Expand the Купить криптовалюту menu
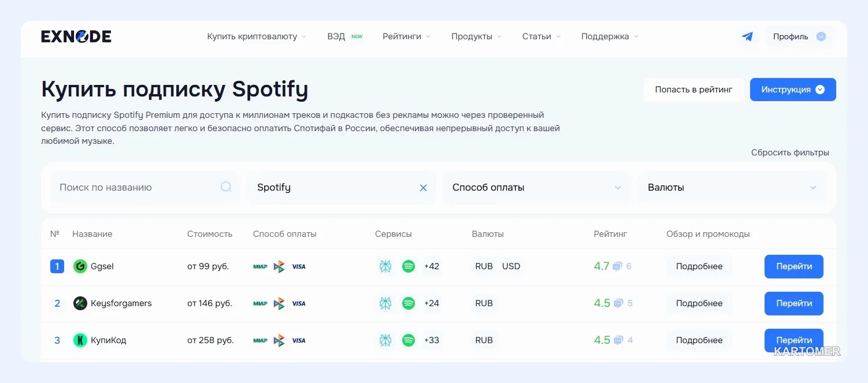The height and width of the screenshot is (383, 868). pyautogui.click(x=257, y=36)
